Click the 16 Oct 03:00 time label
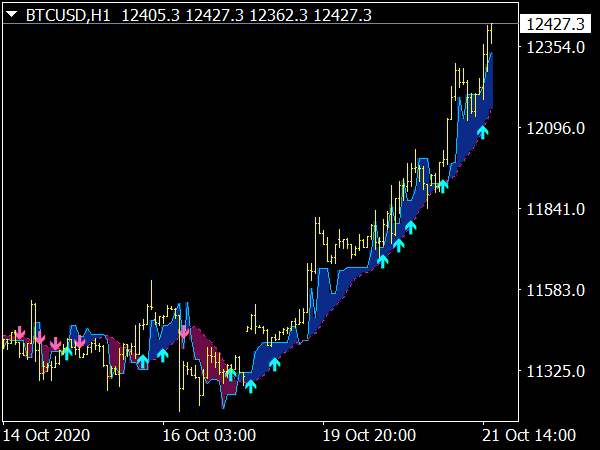This screenshot has width=600, height=450. click(209, 435)
